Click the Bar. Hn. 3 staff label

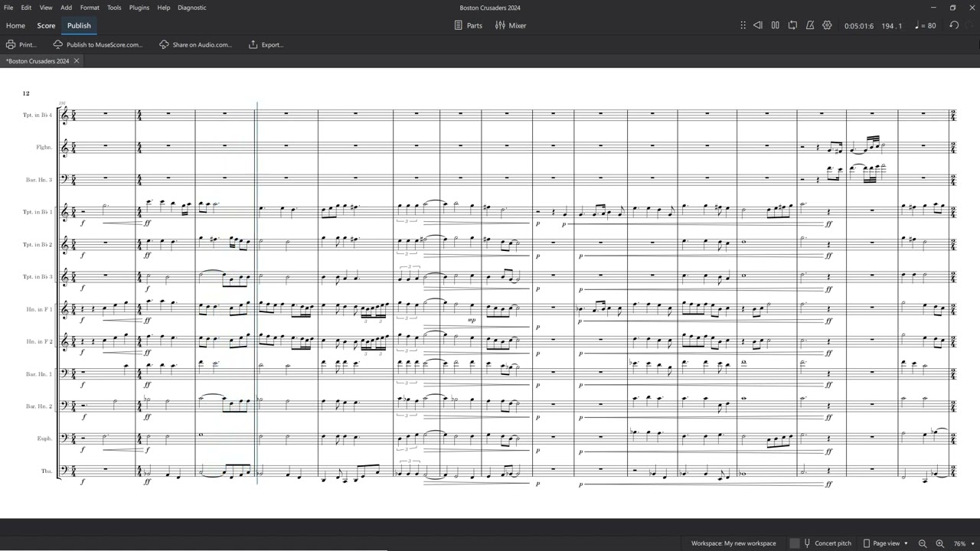(x=39, y=180)
